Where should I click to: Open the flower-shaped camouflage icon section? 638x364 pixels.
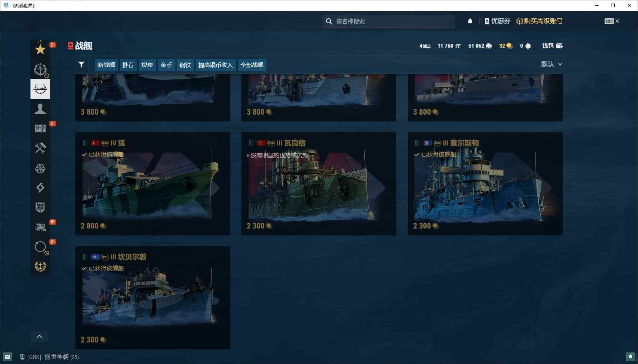click(x=40, y=168)
